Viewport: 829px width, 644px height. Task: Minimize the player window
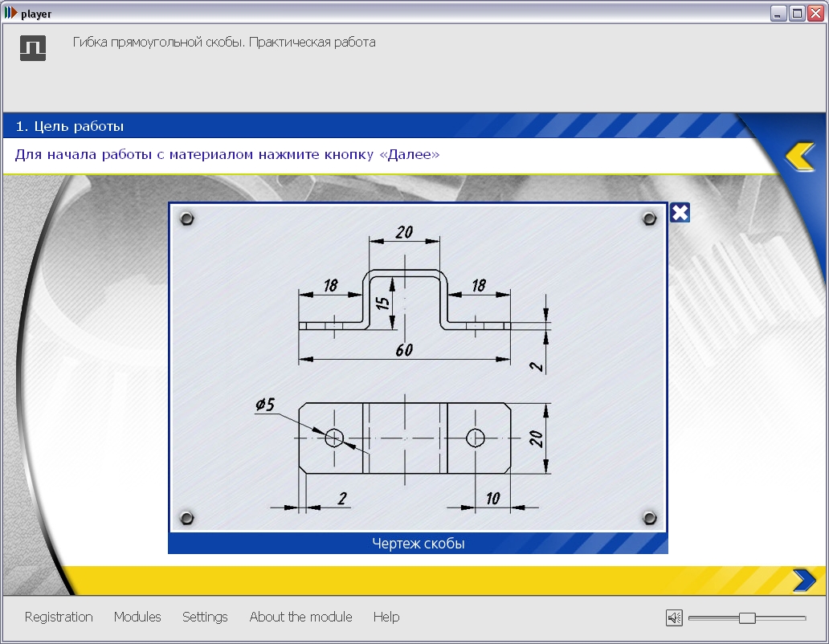(x=778, y=14)
